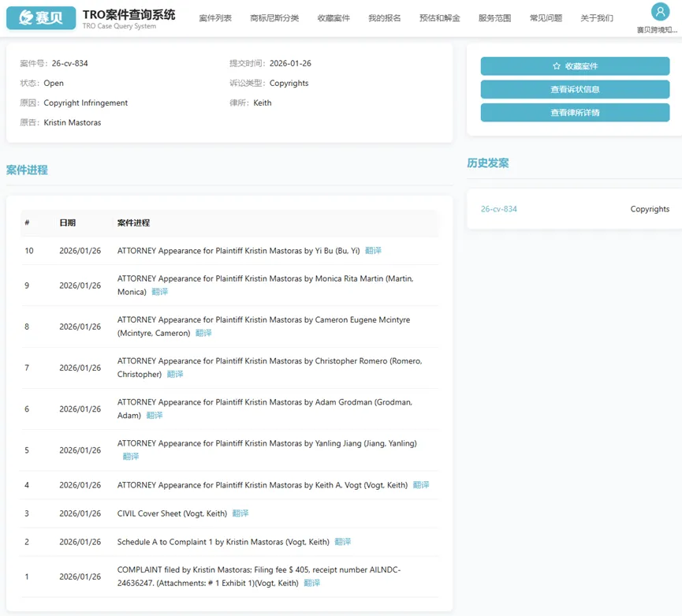Click the TRO案件查询系统 title
The width and height of the screenshot is (682, 616).
click(129, 15)
